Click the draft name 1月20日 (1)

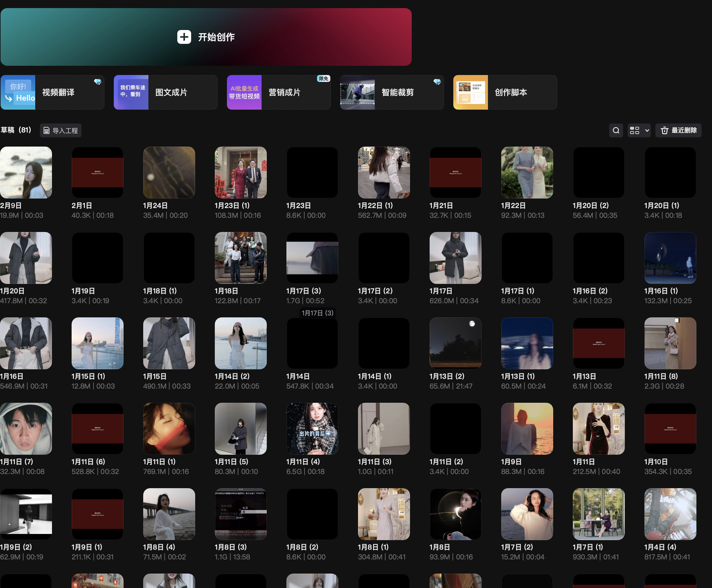coord(661,206)
